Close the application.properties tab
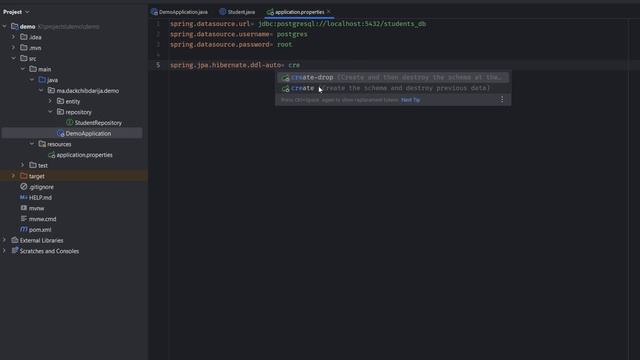This screenshot has height=360, width=640. (x=329, y=11)
